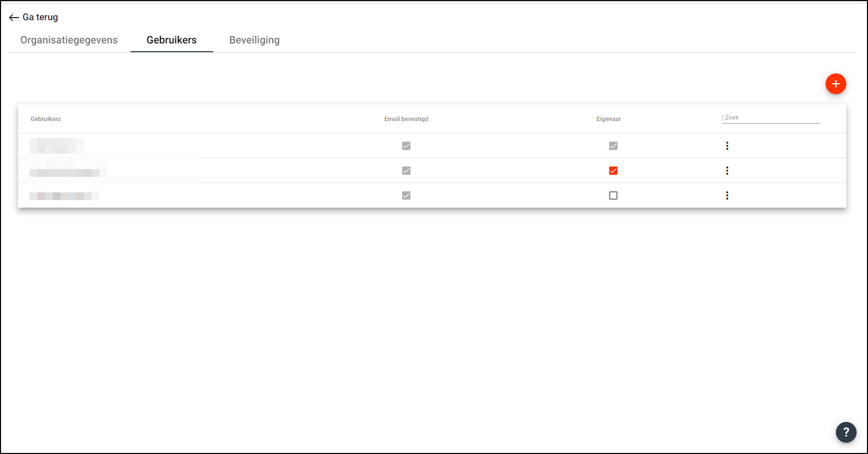Click first row's Email bevestigd checkbox
Image resolution: width=868 pixels, height=454 pixels.
(x=406, y=146)
